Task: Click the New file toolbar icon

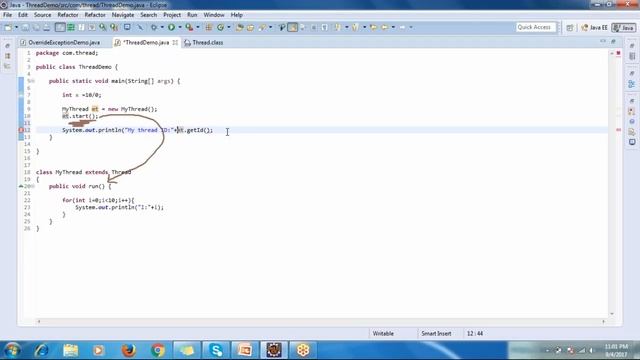Action: click(x=8, y=27)
